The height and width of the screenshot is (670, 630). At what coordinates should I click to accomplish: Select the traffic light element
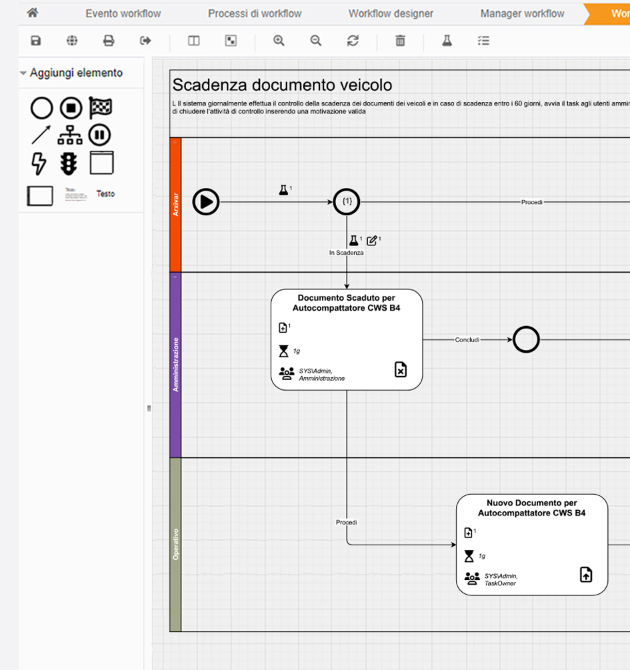click(x=68, y=164)
